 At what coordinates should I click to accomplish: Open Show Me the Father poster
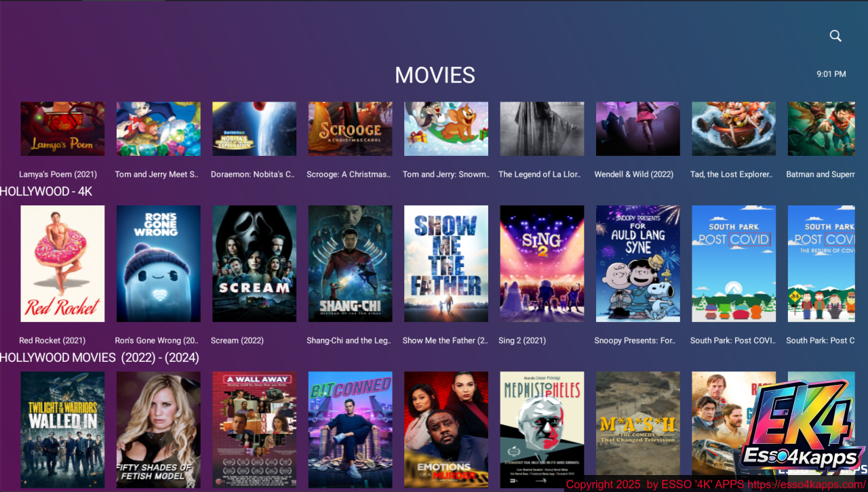(x=446, y=264)
